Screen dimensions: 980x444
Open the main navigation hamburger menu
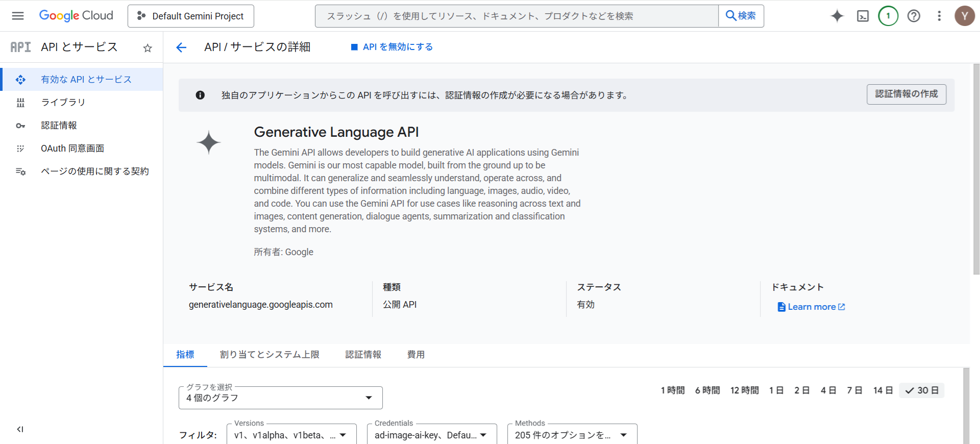click(x=18, y=16)
